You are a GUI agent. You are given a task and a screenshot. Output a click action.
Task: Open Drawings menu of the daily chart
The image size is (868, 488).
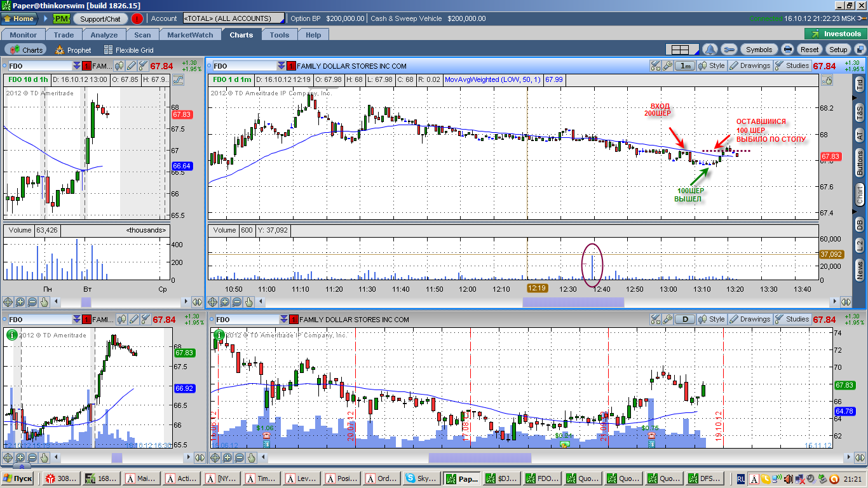pyautogui.click(x=750, y=319)
